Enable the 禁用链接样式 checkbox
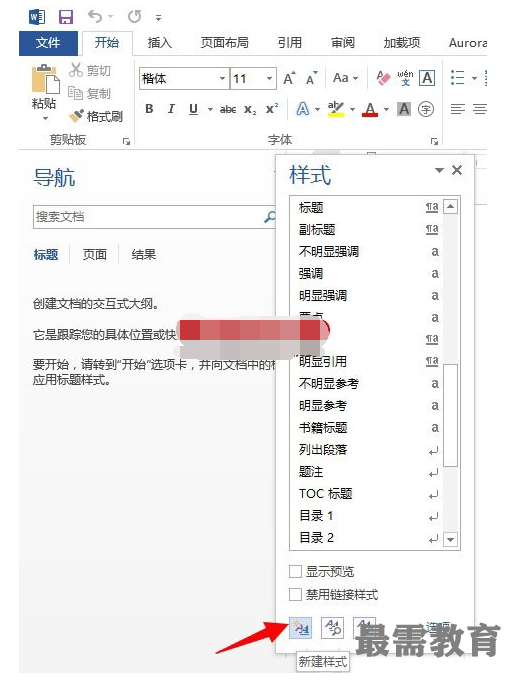This screenshot has height=680, width=507. point(295,594)
